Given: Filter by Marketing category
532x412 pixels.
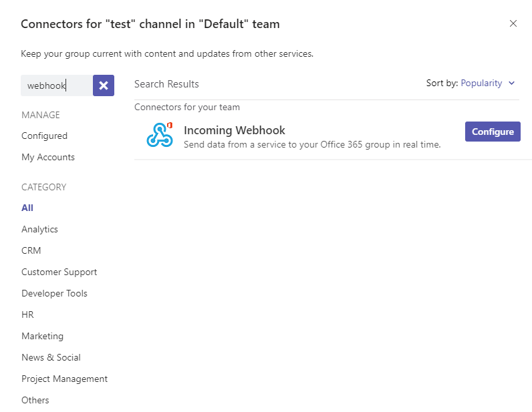Looking at the screenshot, I should click(42, 336).
